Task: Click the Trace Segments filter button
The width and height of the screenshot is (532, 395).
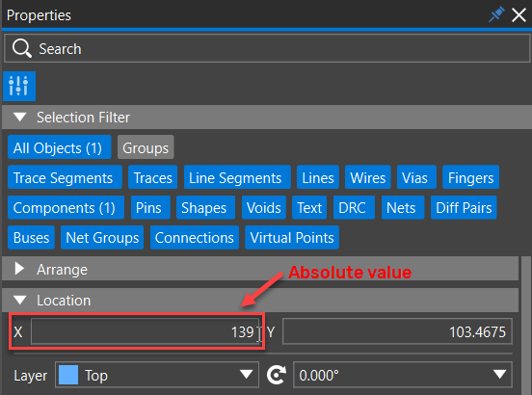Action: pos(65,177)
